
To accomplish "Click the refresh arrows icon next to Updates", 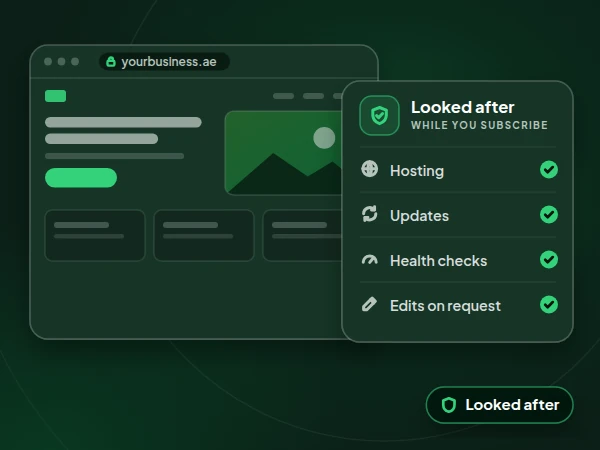I will tap(370, 214).
